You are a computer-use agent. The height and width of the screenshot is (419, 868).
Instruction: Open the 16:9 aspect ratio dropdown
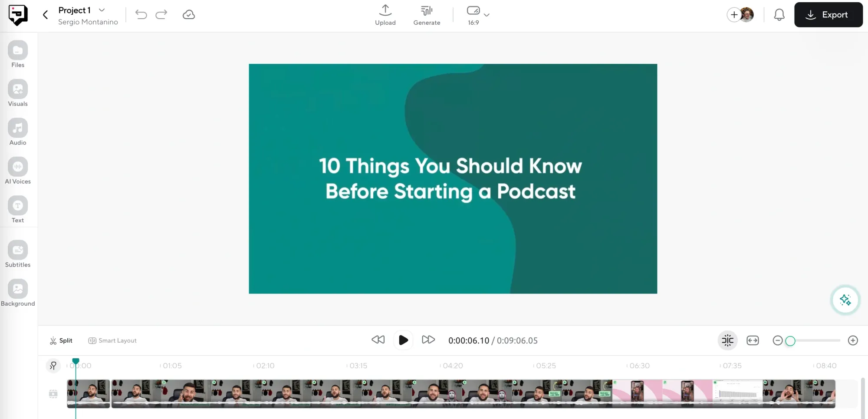tap(478, 14)
